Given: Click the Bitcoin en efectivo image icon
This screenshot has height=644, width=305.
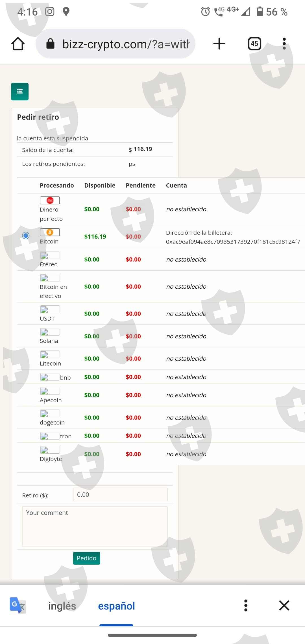Looking at the screenshot, I should (x=50, y=278).
